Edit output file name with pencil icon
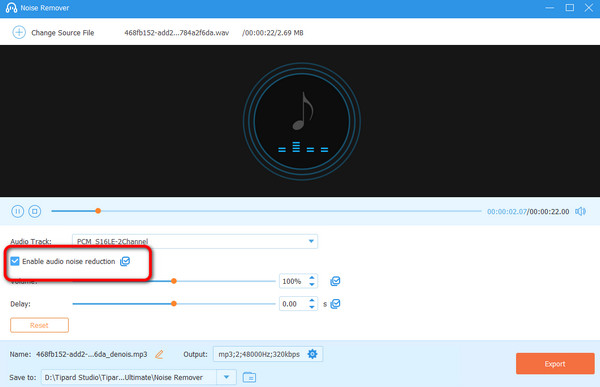Viewport: 600px width, 387px height. 159,354
